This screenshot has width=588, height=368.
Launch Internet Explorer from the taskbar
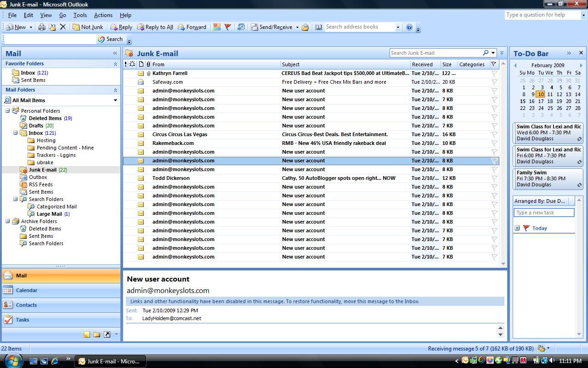55,361
